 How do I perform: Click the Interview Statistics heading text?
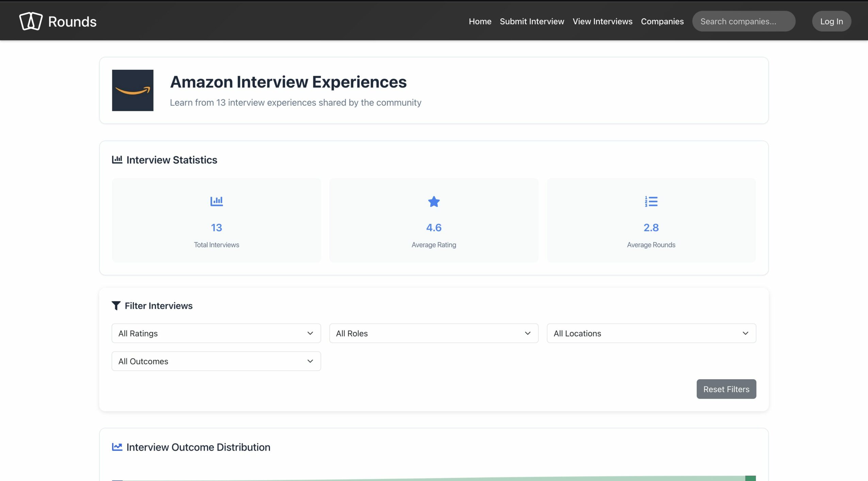point(172,160)
